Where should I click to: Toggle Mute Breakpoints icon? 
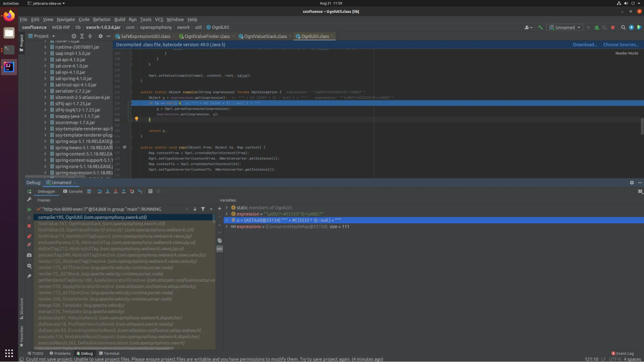point(29,245)
